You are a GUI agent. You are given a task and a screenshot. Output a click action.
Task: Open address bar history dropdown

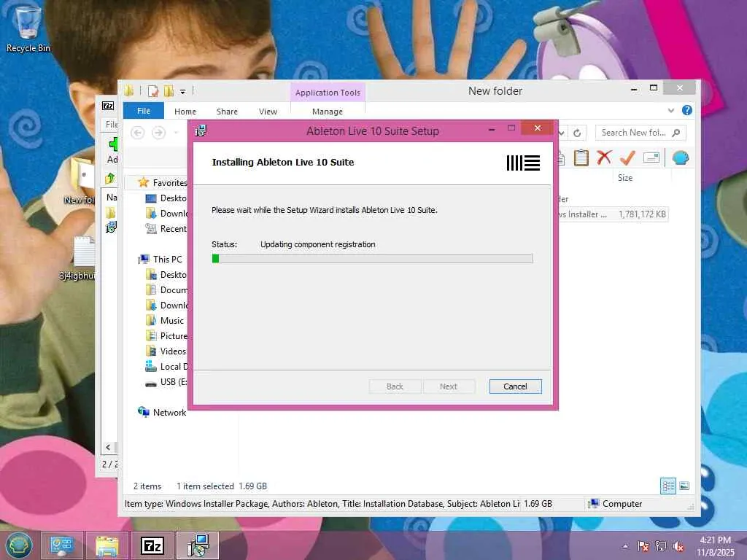click(562, 133)
